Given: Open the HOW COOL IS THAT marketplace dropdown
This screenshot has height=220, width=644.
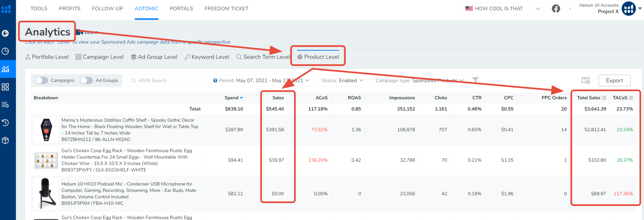Looking at the screenshot, I should click(x=502, y=9).
